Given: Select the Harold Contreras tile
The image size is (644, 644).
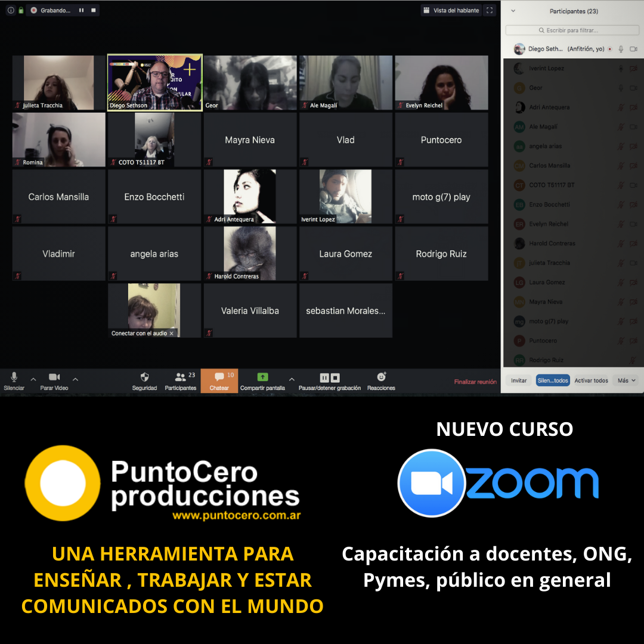Looking at the screenshot, I should tap(250, 253).
